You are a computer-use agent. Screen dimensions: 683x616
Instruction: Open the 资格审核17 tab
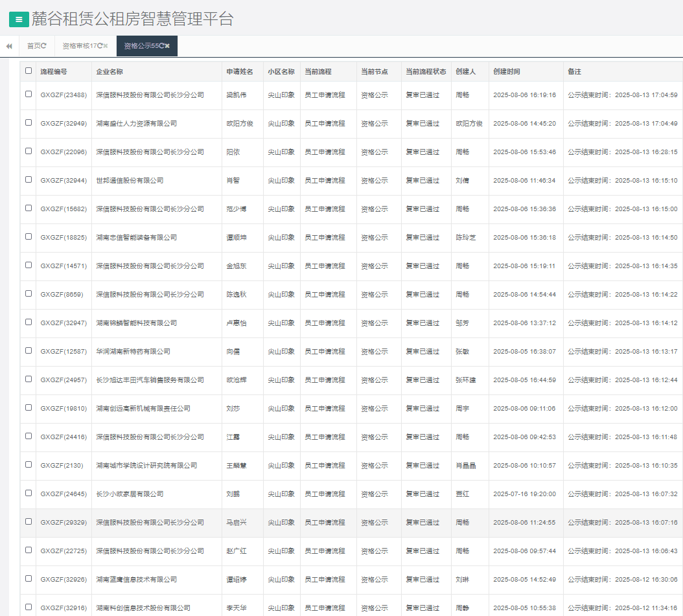click(79, 46)
